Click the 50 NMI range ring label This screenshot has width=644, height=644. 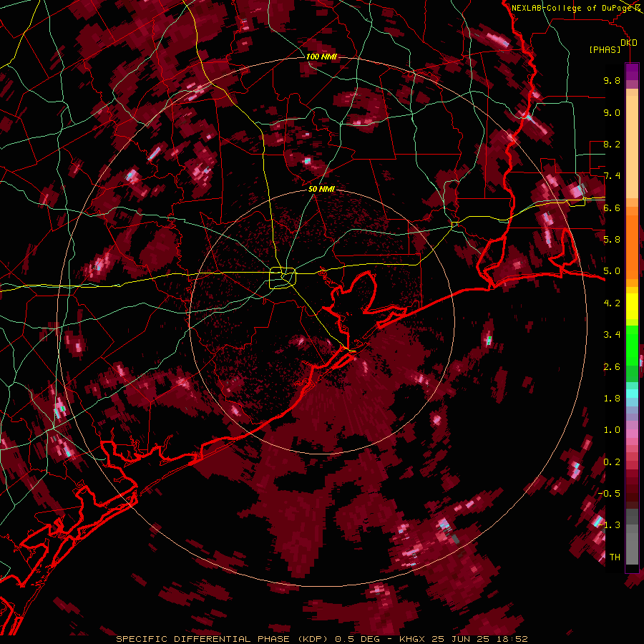click(321, 189)
